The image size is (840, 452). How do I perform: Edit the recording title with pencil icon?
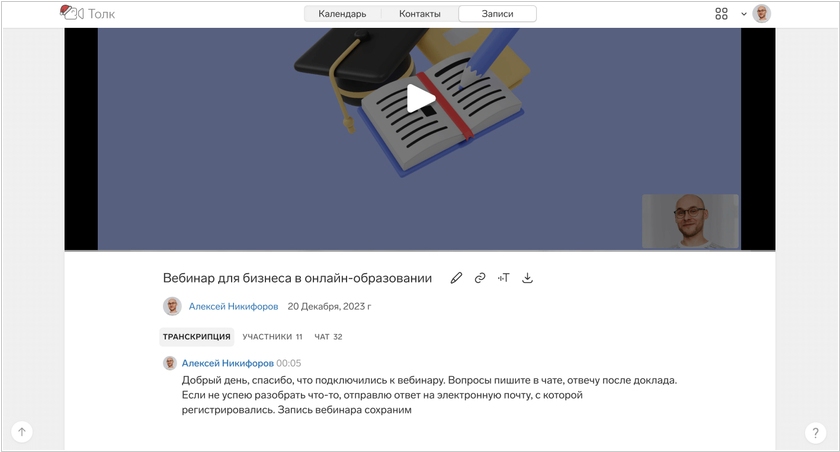456,278
